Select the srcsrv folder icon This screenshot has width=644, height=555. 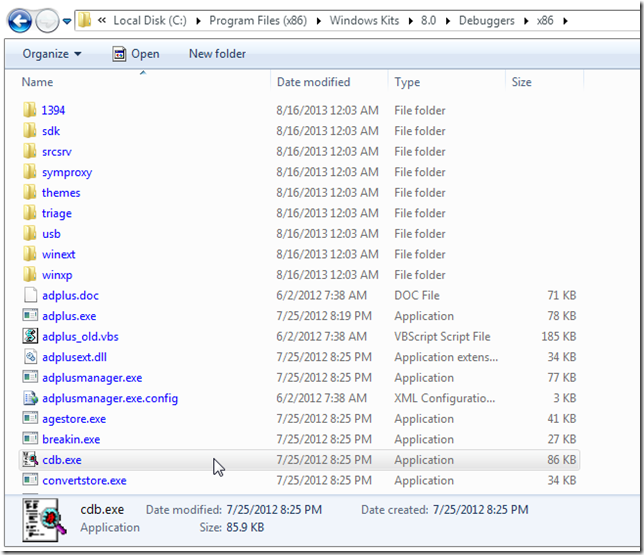pos(30,151)
